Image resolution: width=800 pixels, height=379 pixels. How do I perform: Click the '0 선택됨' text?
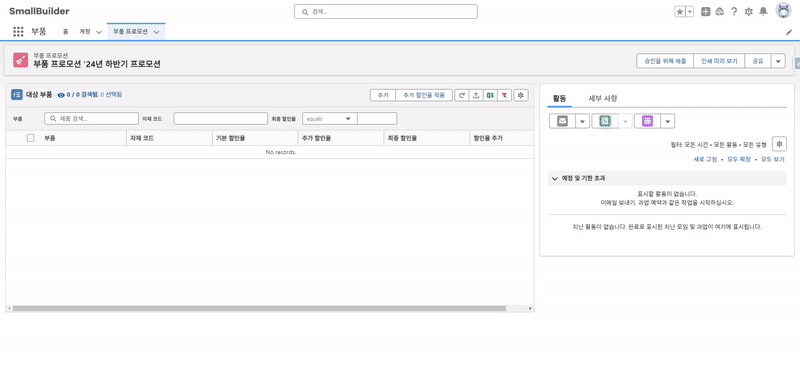[111, 95]
